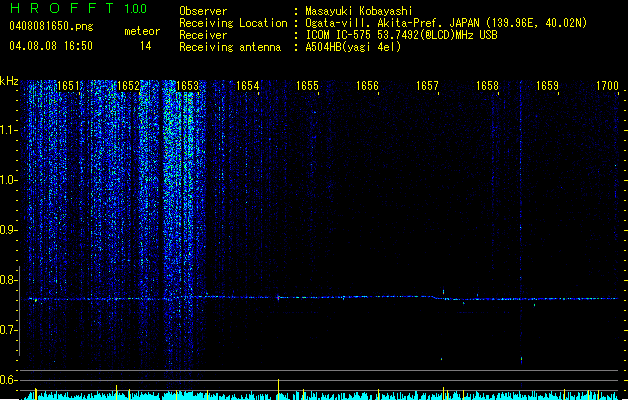Click the bright meteor echo after 1654
This screenshot has height=400, width=629.
278,298
